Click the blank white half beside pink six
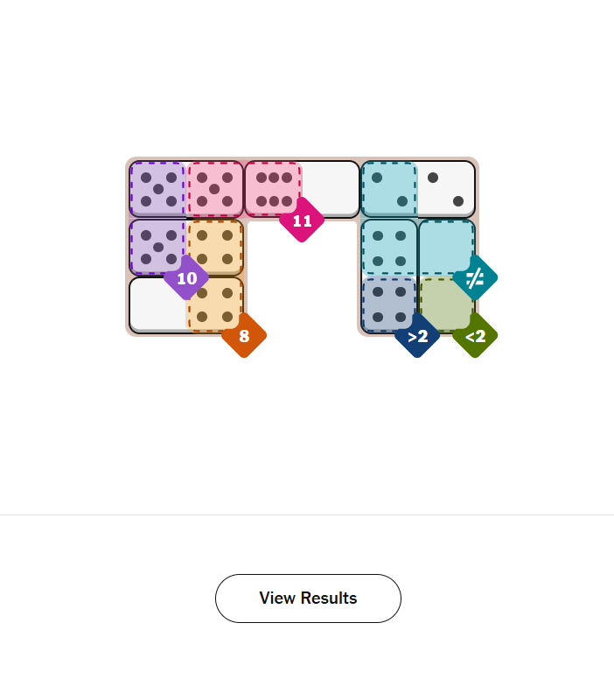Image resolution: width=614 pixels, height=700 pixels. point(331,187)
